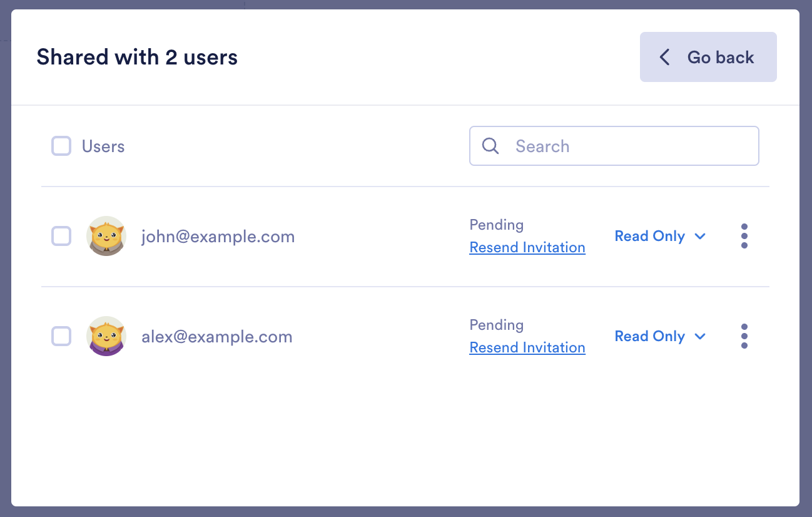Expand Read Only dropdown for john@example.com
This screenshot has height=517, width=812.
660,236
